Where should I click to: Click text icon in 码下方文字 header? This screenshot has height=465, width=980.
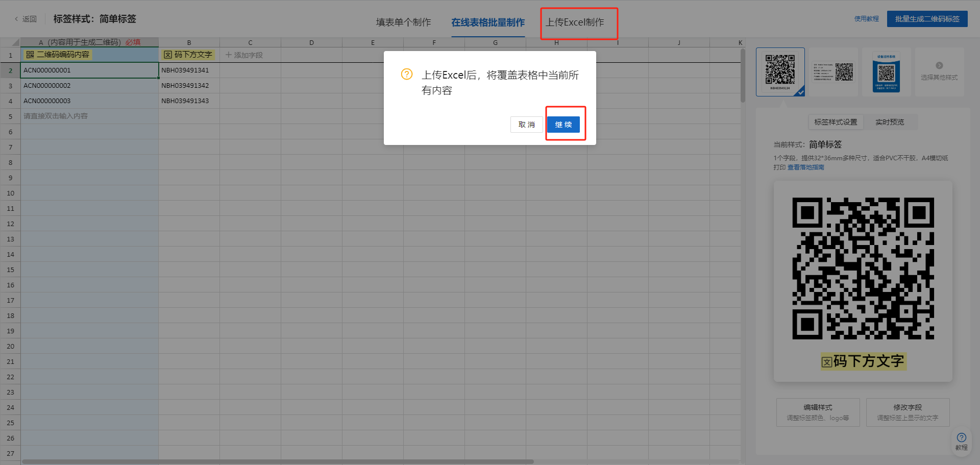[168, 55]
